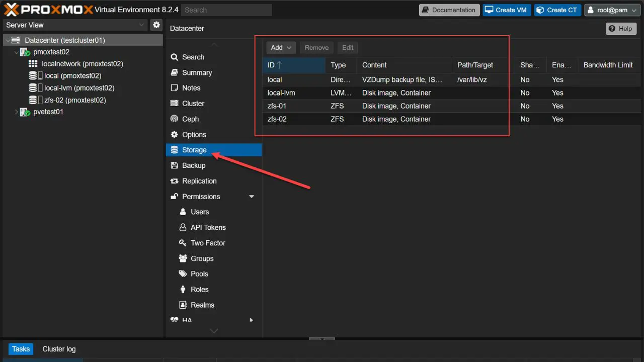This screenshot has height=362, width=644.
Task: Click the Two Factor key icon
Action: (x=183, y=243)
